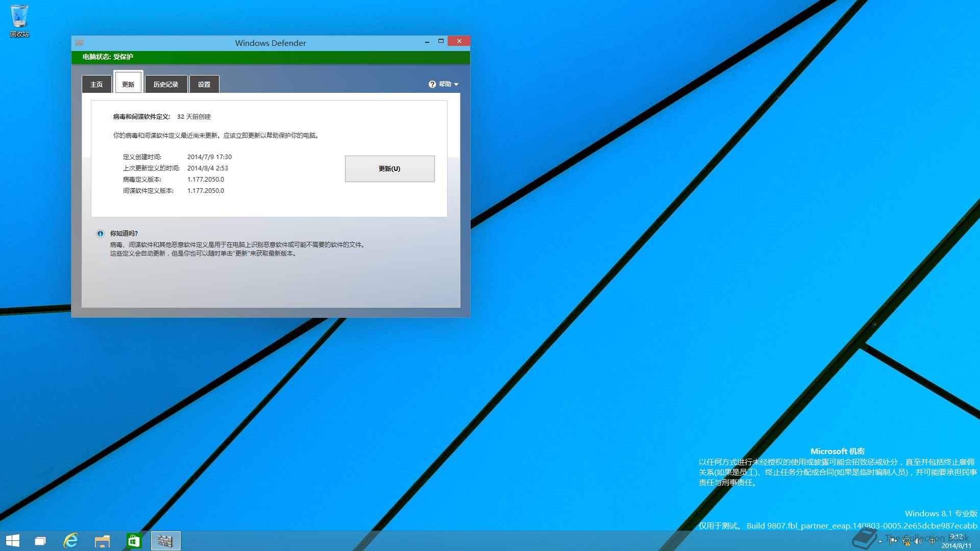This screenshot has width=980, height=551.
Task: Click the 定义创建时间 label
Action: point(142,157)
